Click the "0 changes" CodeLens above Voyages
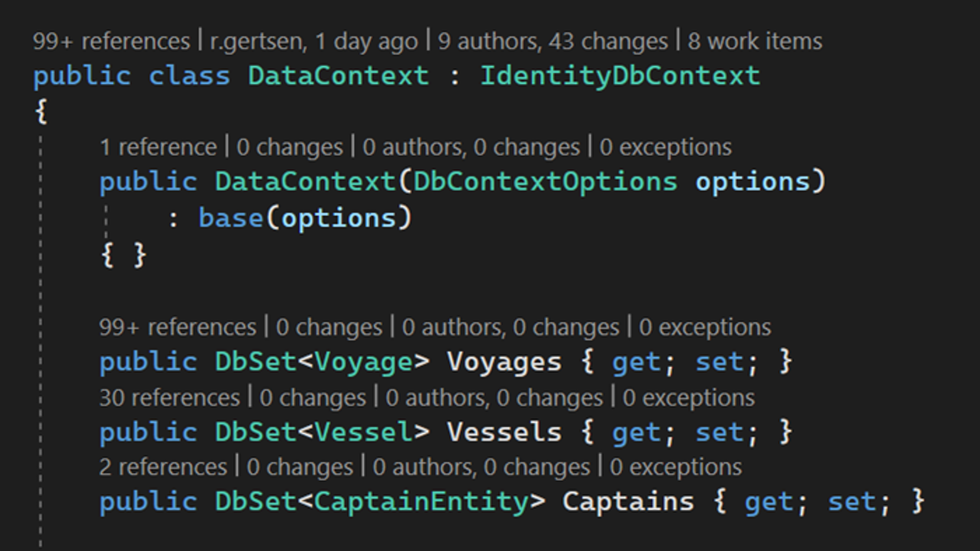 [328, 328]
